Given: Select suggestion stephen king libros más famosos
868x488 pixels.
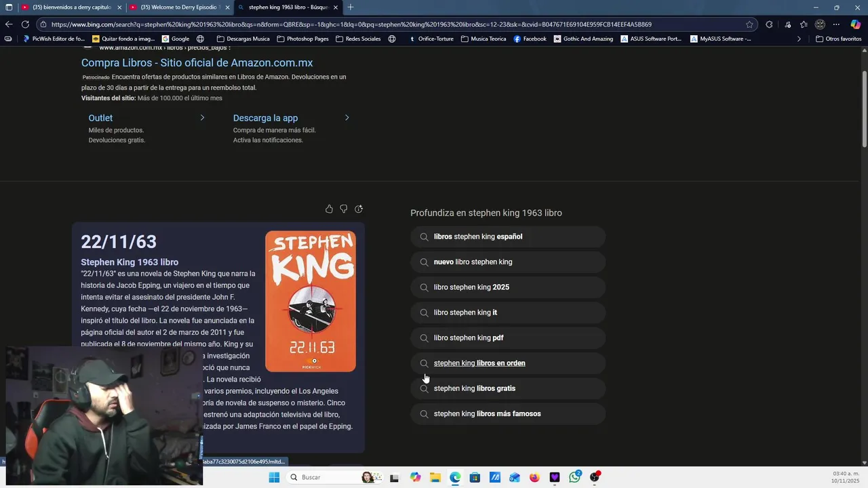Looking at the screenshot, I should click(508, 413).
